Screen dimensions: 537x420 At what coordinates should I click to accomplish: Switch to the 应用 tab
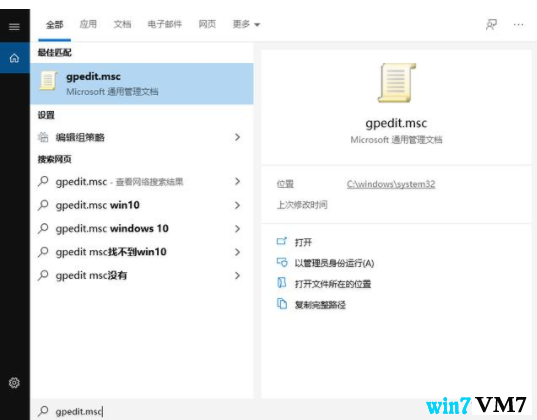(x=88, y=24)
